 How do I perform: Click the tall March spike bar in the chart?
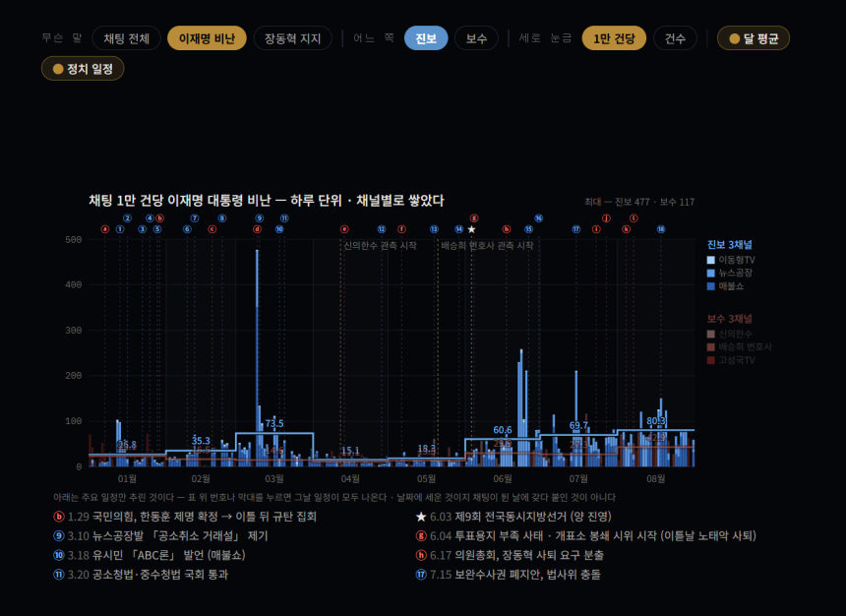tap(258, 358)
